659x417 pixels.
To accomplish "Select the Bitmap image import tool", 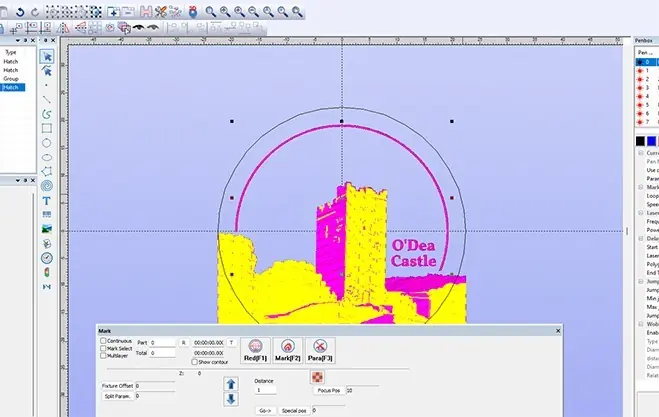I will tap(47, 229).
